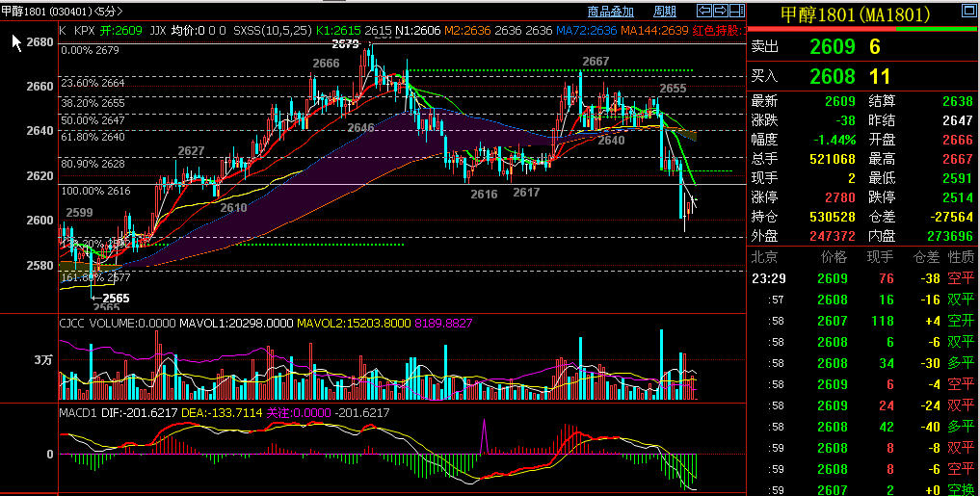Click the split panel layout icon
Image resolution: width=980 pixels, height=496 pixels.
[x=735, y=12]
